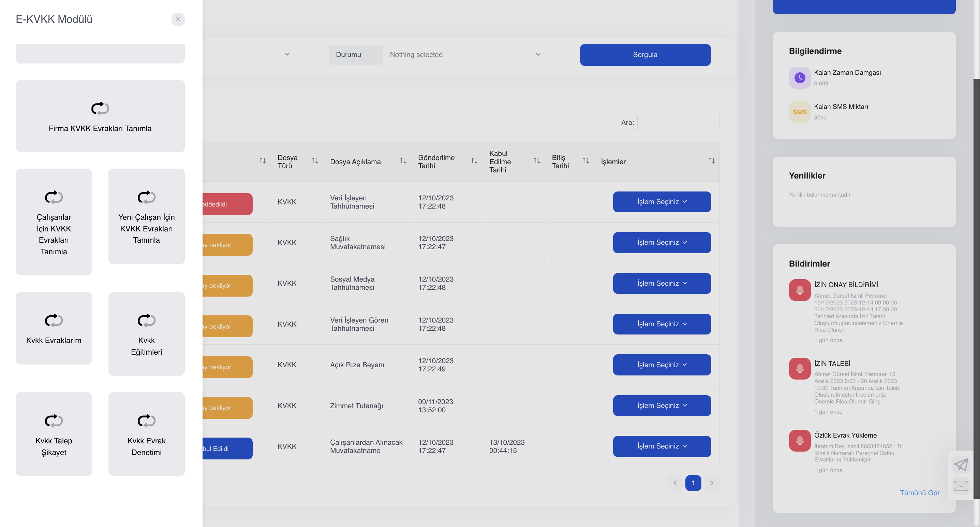The width and height of the screenshot is (980, 527).
Task: Close the E-KVKK Modülü side panel
Action: click(178, 19)
